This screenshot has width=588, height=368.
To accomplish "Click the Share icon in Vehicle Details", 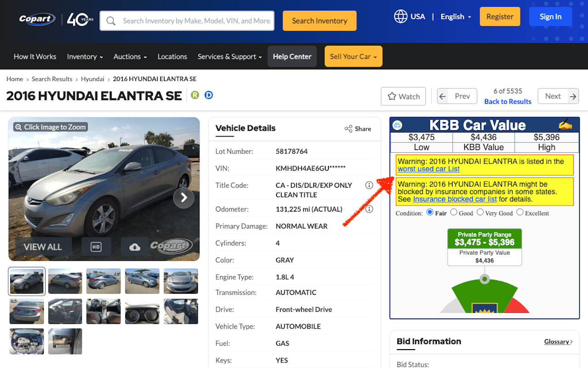I will pos(348,129).
